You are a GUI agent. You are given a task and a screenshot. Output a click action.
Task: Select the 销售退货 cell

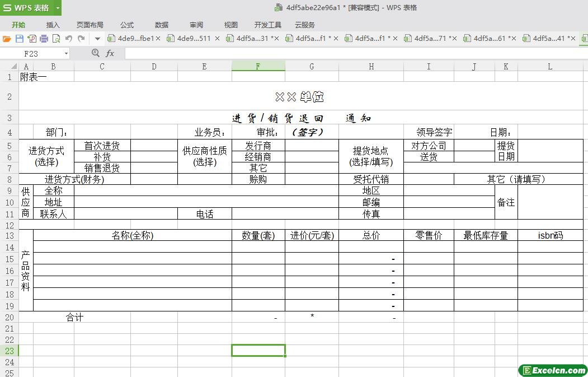point(102,168)
